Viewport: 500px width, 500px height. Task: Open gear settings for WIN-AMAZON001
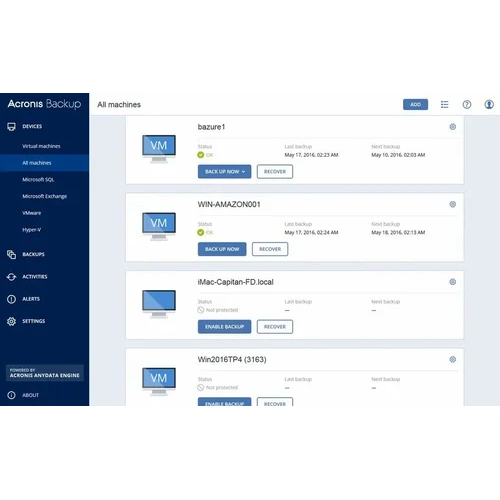pos(453,204)
